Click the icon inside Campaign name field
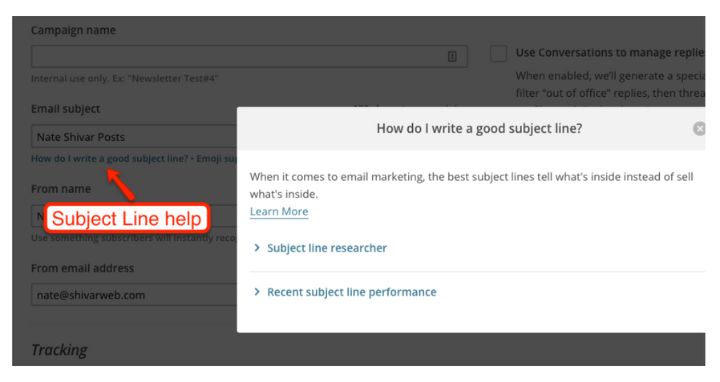The image size is (720, 382). (x=452, y=56)
